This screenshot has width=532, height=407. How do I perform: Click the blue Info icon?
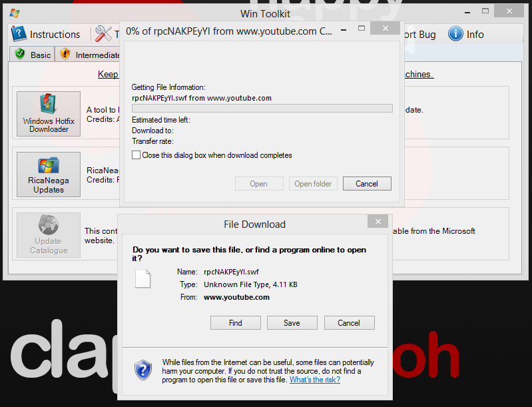[456, 34]
